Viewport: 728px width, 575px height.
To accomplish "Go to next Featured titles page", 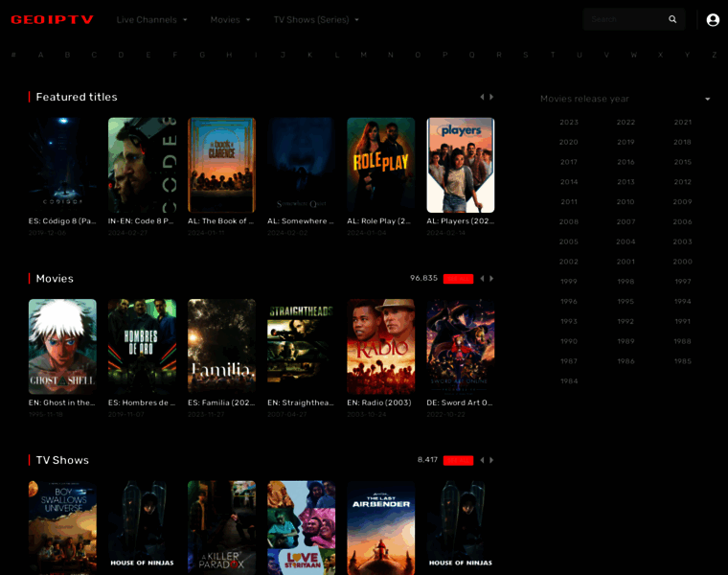I will (491, 97).
